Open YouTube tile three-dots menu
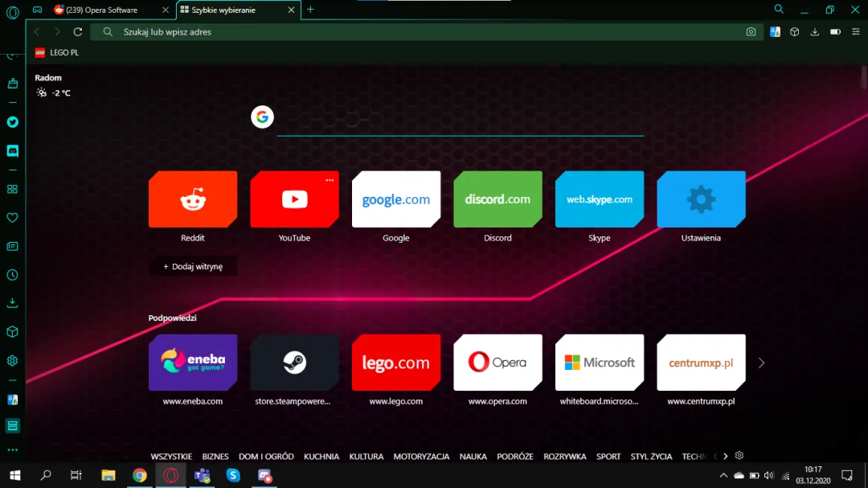Viewport: 868px width, 488px height. 330,180
